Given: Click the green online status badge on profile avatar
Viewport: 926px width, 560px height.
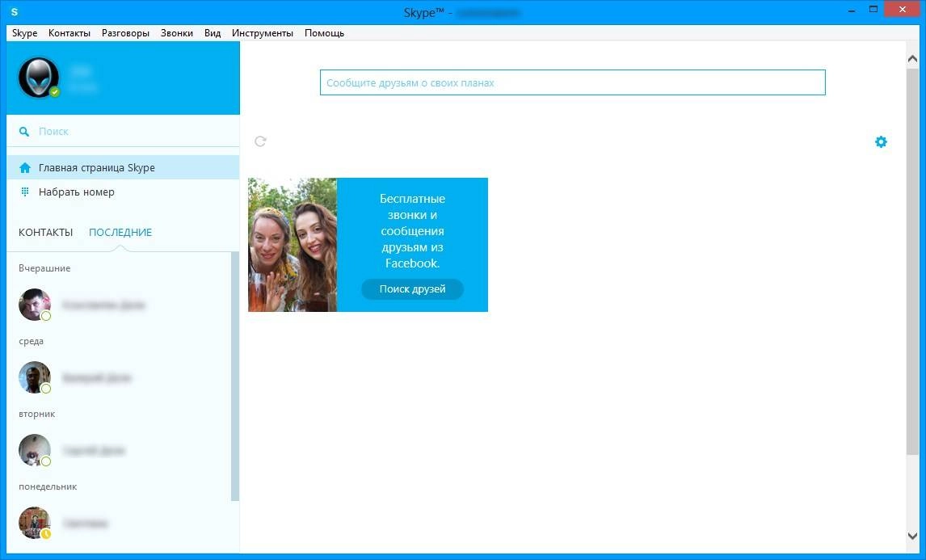Looking at the screenshot, I should coord(54,91).
